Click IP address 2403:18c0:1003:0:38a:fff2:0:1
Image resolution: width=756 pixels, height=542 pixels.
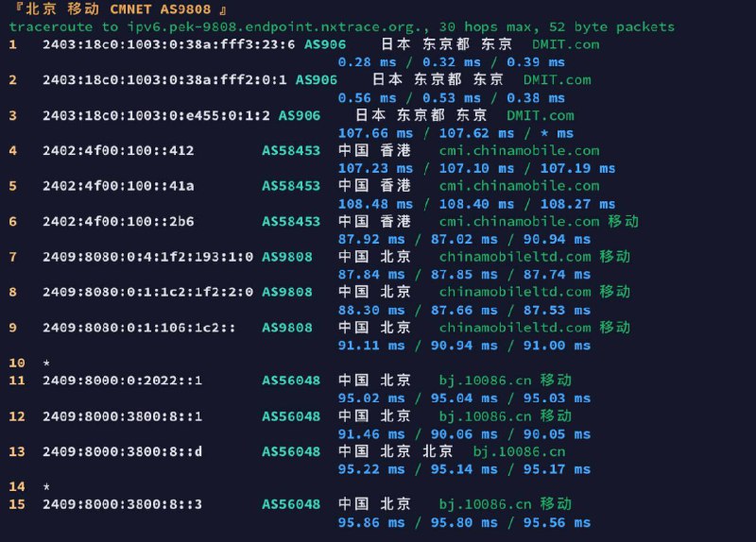[164, 80]
